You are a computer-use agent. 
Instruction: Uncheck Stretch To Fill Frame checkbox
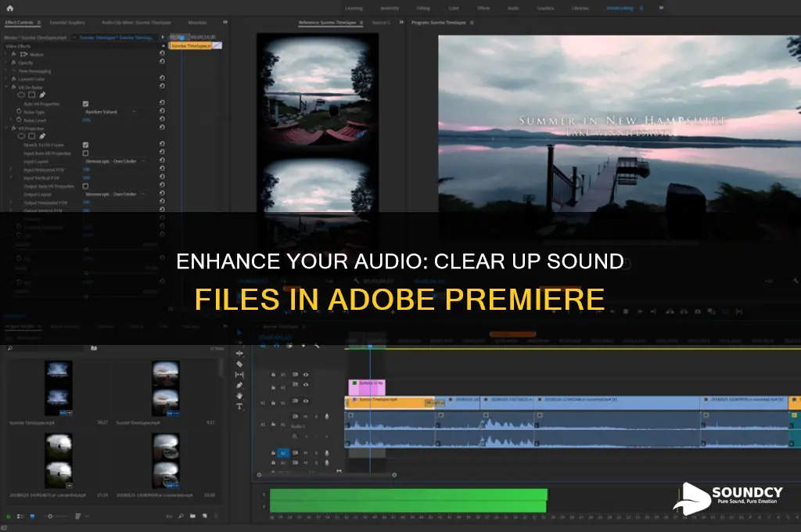[x=85, y=146]
